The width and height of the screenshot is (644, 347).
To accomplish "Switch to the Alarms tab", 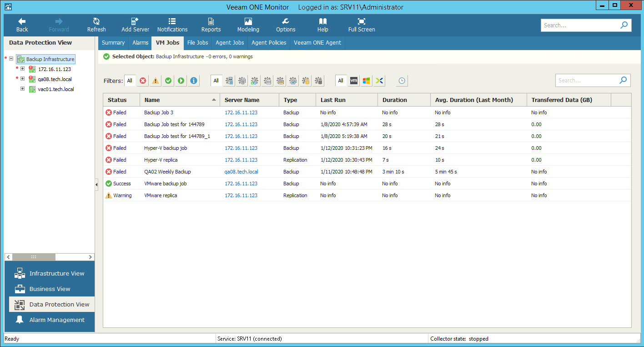I will [140, 43].
